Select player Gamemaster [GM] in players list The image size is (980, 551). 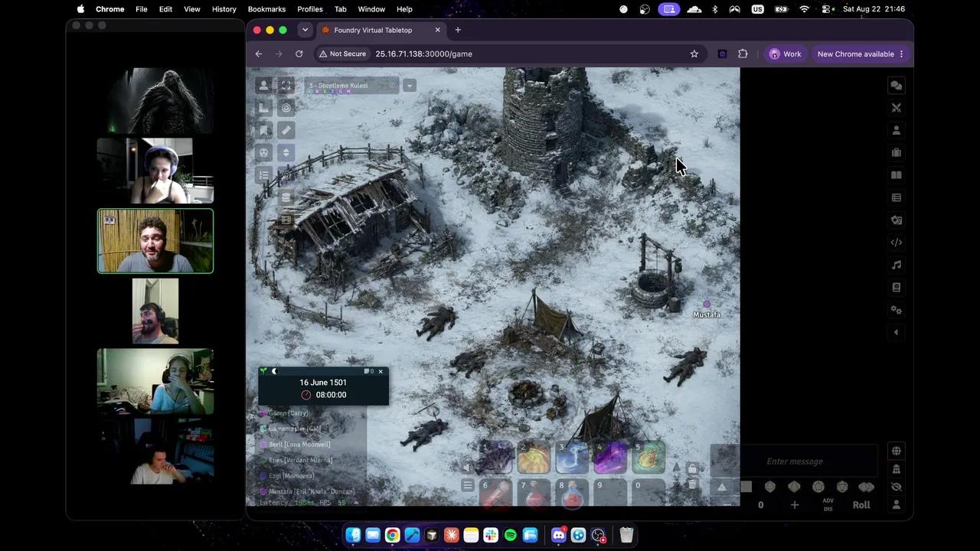(x=295, y=429)
